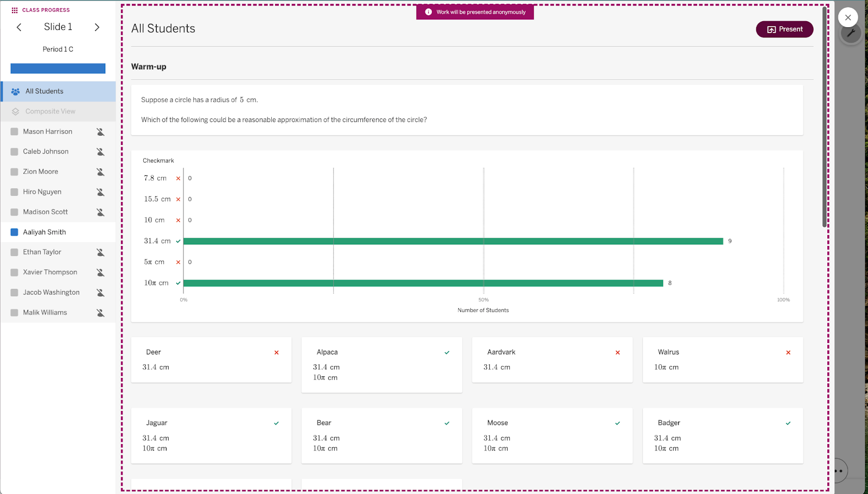
Task: Toggle hidden icon for Caleb Johnson
Action: [100, 152]
